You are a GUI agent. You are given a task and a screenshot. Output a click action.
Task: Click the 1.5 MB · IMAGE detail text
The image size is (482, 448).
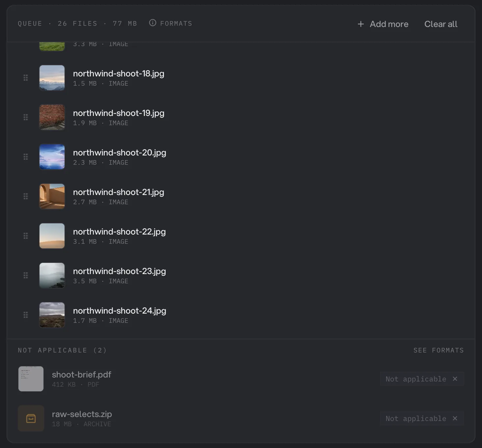coord(101,83)
